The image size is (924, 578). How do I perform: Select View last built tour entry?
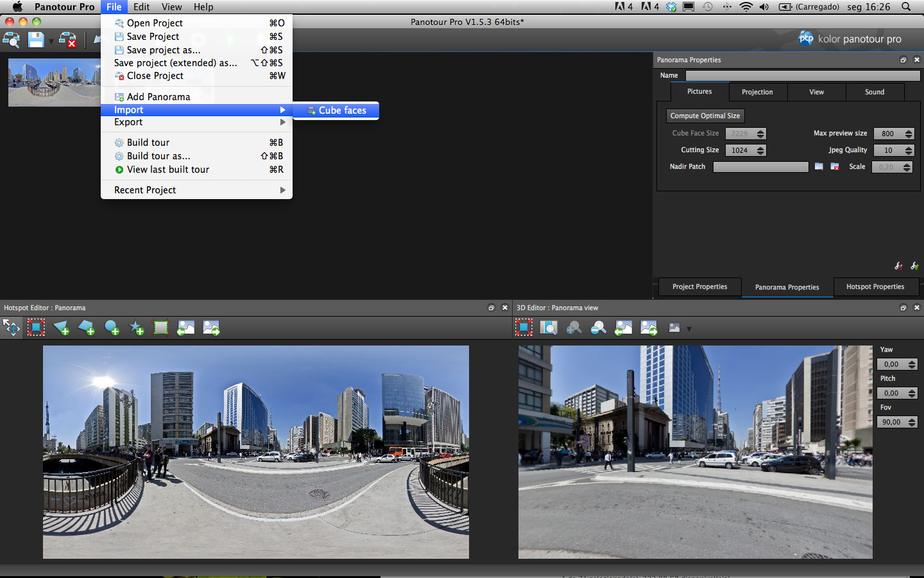pos(196,170)
